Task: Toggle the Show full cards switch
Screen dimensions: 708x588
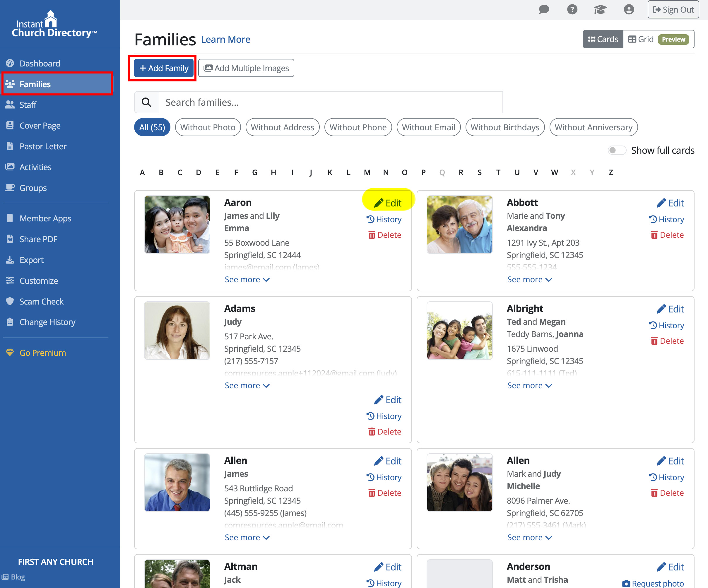Action: pyautogui.click(x=617, y=150)
